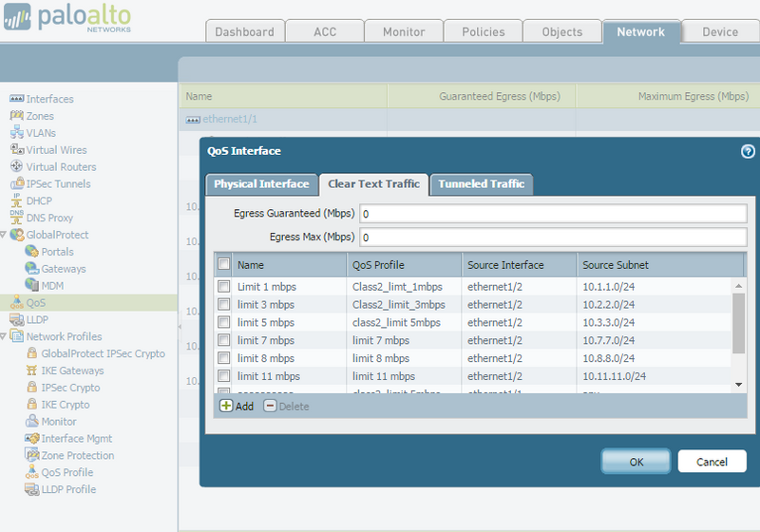Click the Egress Guaranteed (Mbps) field
760x532 pixels.
pyautogui.click(x=553, y=214)
